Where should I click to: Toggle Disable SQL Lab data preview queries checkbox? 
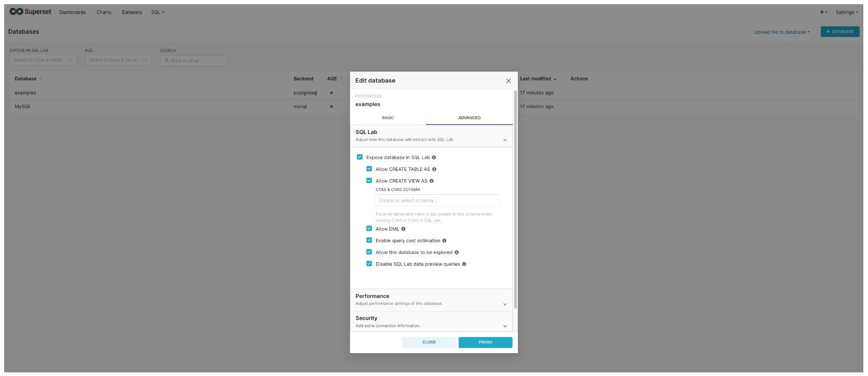pos(369,264)
